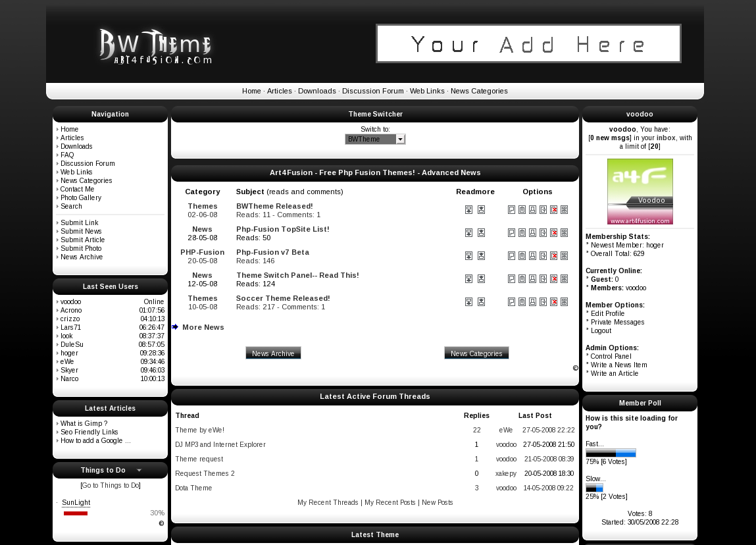Click the News Archive button
756x545 pixels.
[273, 353]
